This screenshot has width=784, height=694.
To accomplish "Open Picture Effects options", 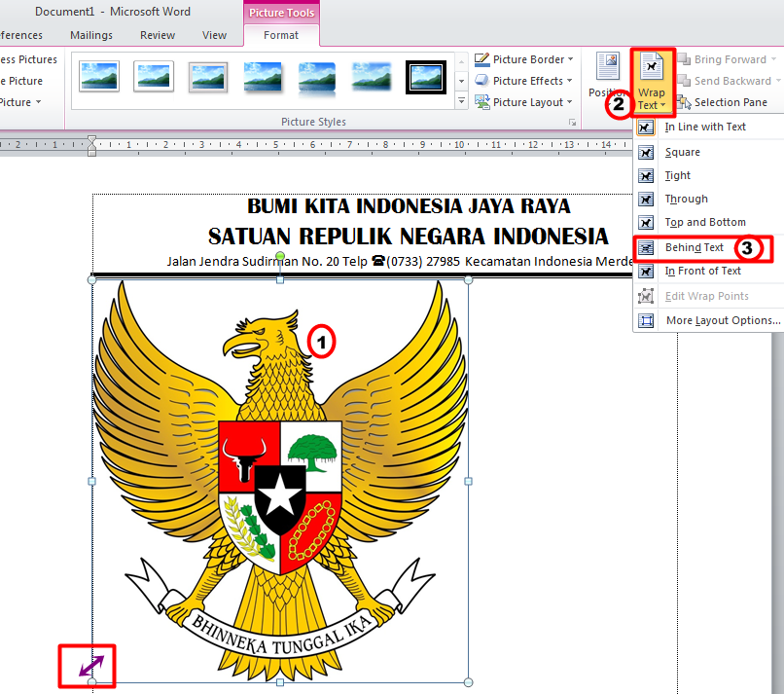I will [524, 80].
